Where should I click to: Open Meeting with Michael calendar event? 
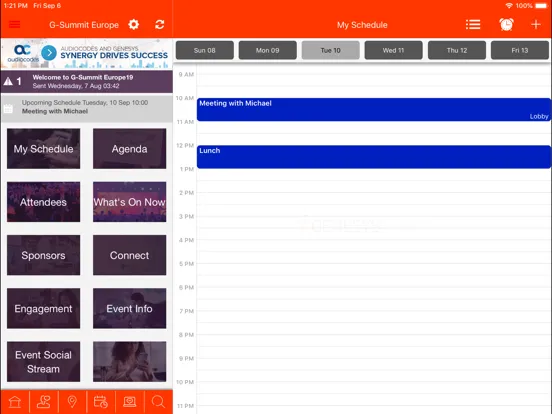tap(374, 109)
